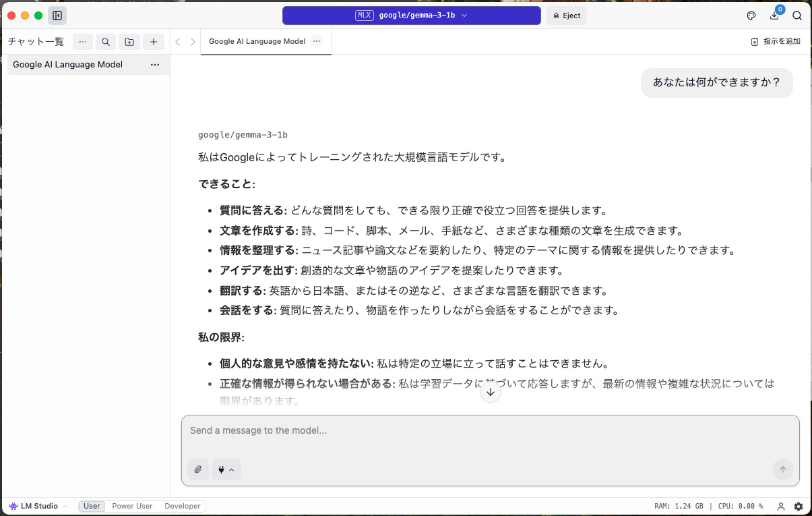This screenshot has width=812, height=516.
Task: Open the appearance palette icon
Action: (751, 16)
